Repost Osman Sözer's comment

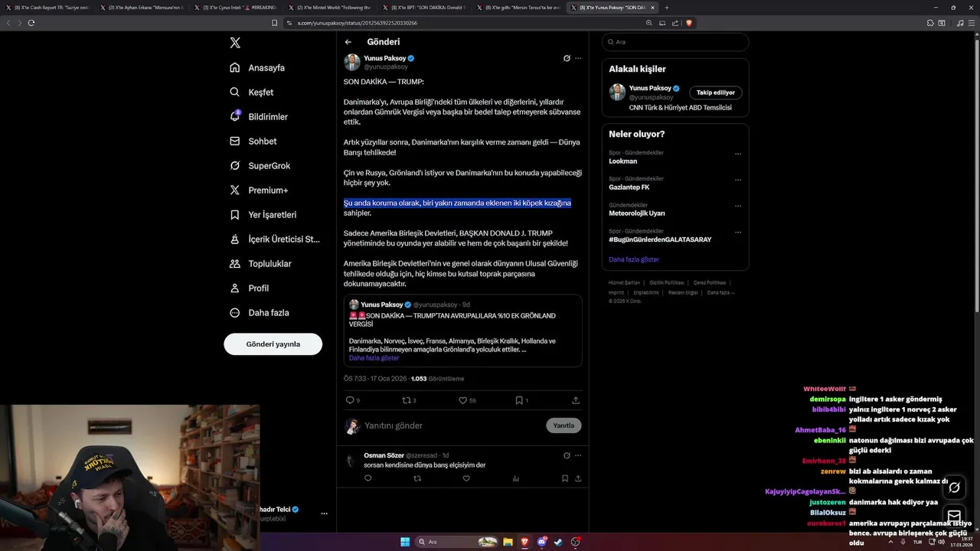pos(417,478)
